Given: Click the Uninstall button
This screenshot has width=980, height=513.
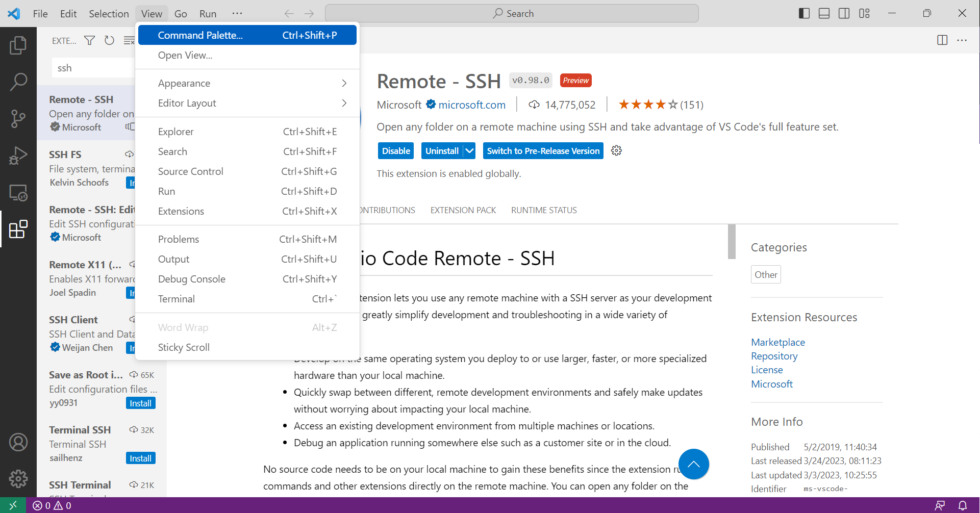Looking at the screenshot, I should tap(442, 151).
